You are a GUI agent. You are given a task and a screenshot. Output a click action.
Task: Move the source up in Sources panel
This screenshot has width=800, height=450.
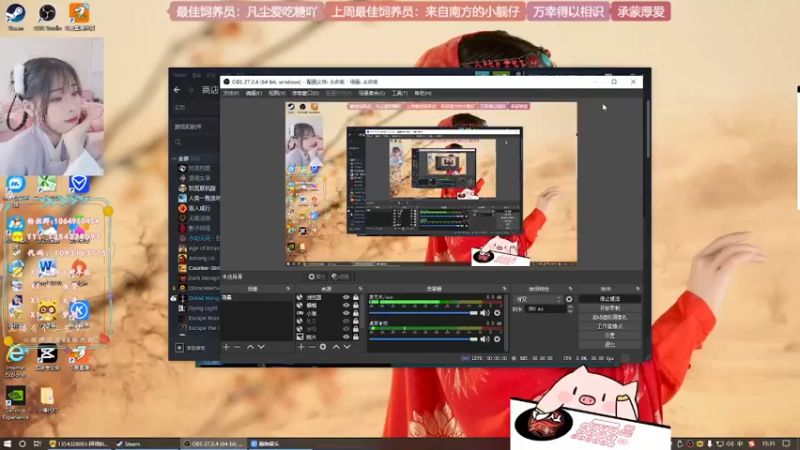(336, 347)
